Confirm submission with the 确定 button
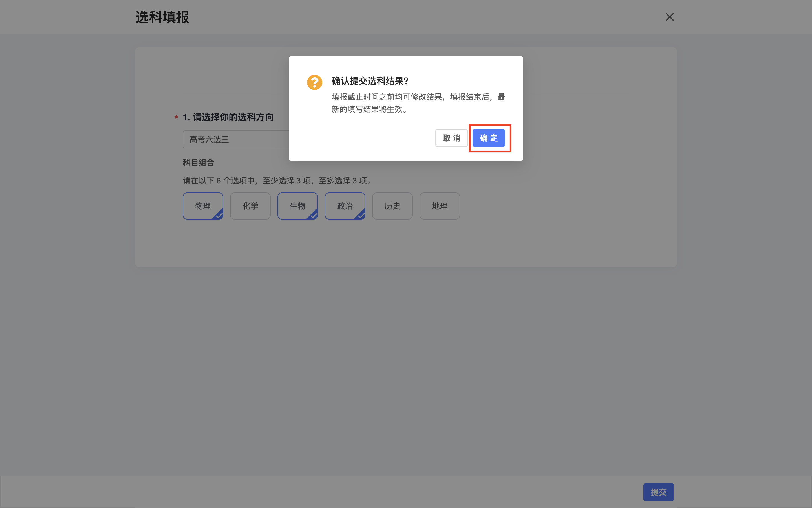The image size is (812, 508). (x=489, y=138)
